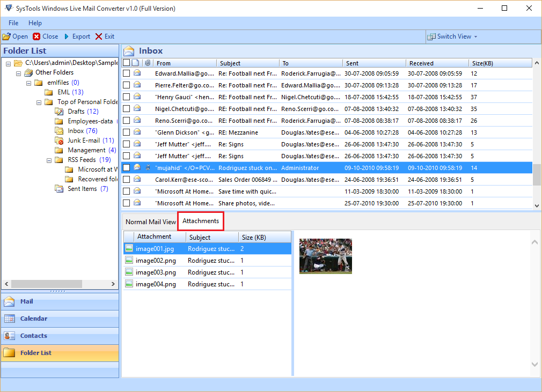Click the red Close icon in toolbar
This screenshot has height=392, width=542.
[x=36, y=36]
